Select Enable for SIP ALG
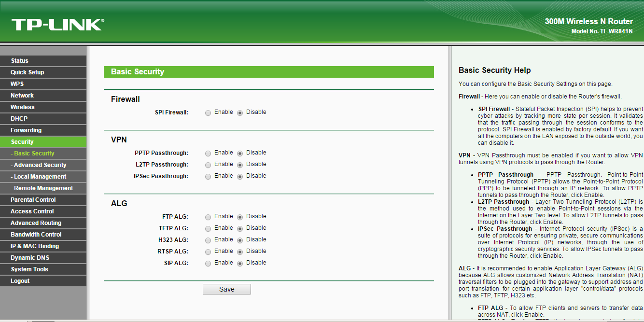 208,264
